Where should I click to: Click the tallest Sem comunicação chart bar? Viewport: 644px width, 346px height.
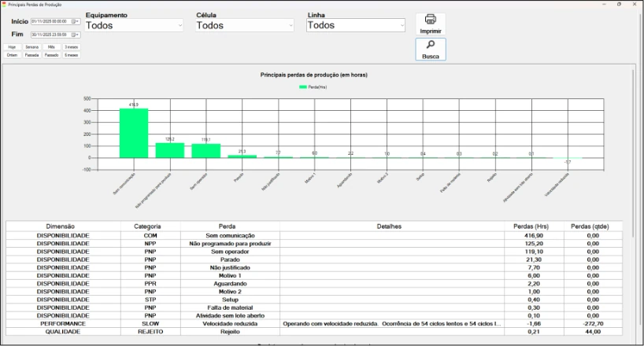tap(133, 132)
